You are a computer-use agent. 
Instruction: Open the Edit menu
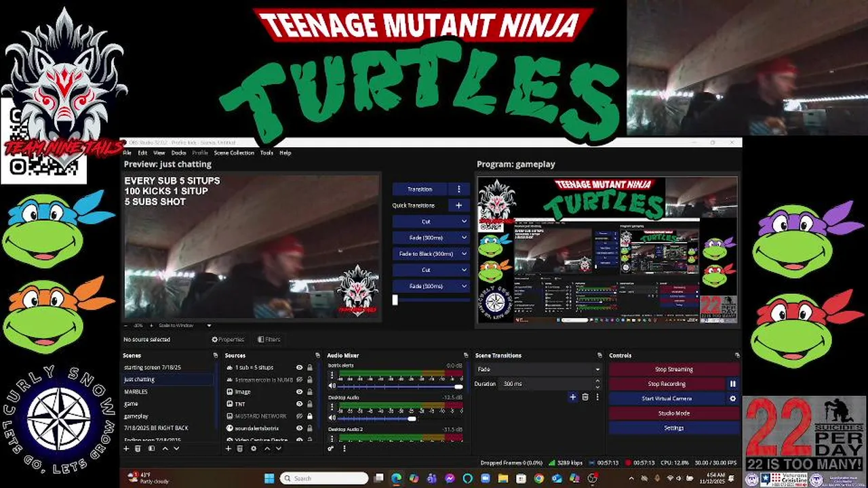(142, 152)
